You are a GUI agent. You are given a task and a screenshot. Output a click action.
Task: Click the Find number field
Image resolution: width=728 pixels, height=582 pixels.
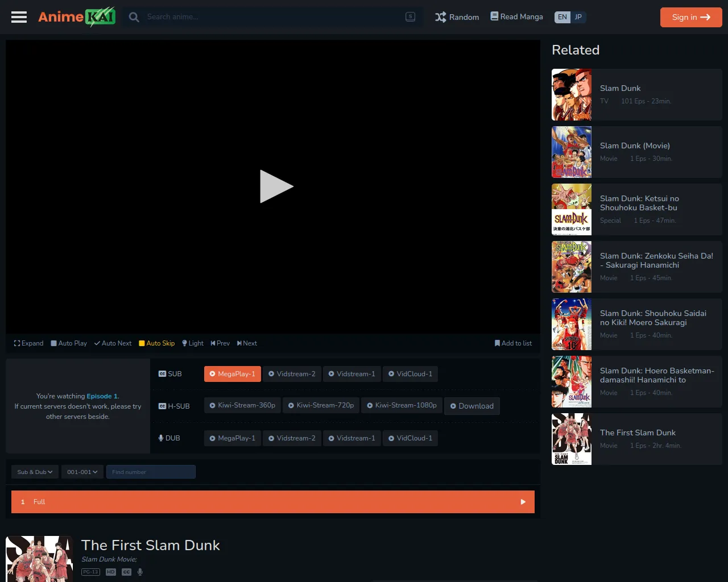pos(151,472)
